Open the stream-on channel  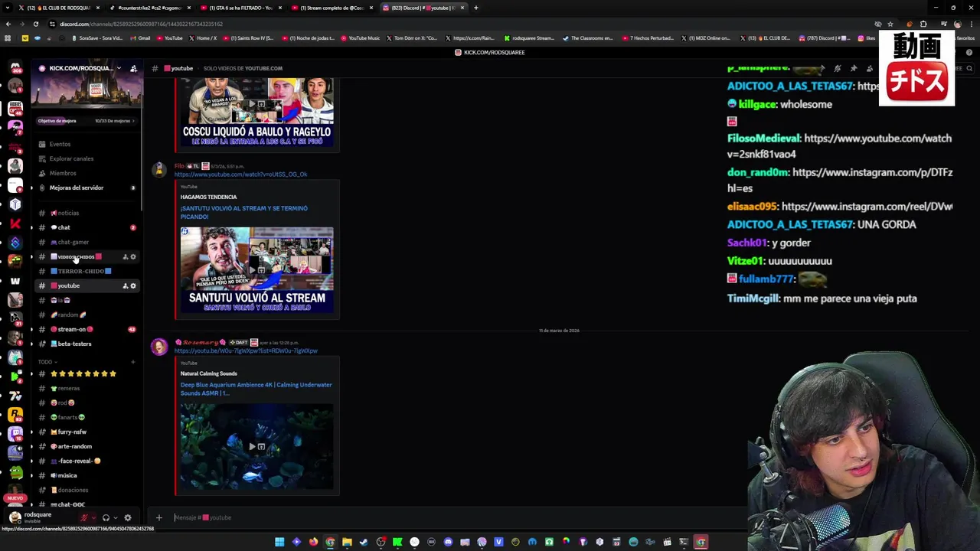pos(86,329)
